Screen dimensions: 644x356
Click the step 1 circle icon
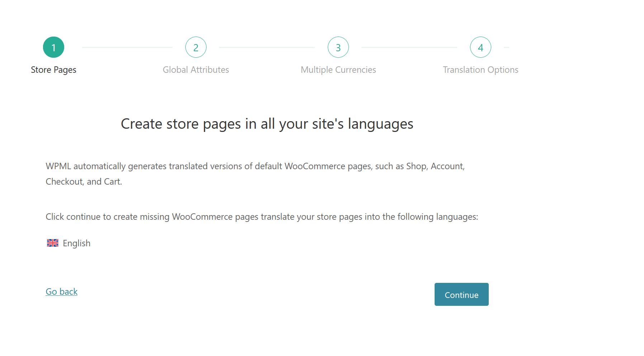tap(53, 47)
